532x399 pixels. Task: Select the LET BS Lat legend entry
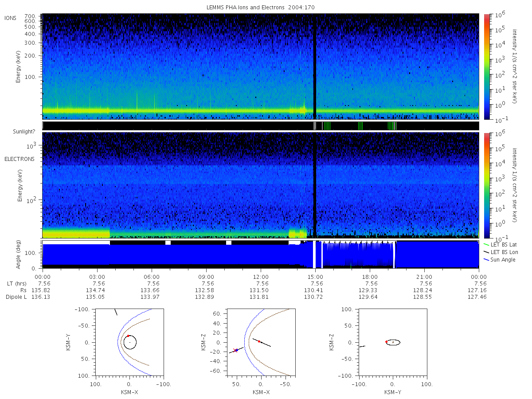pyautogui.click(x=500, y=244)
